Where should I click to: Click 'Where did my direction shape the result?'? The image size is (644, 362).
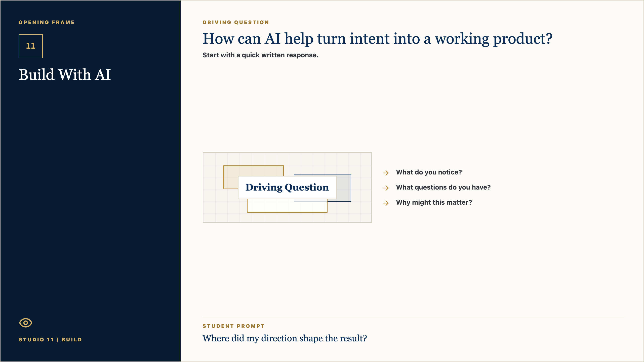tap(285, 339)
